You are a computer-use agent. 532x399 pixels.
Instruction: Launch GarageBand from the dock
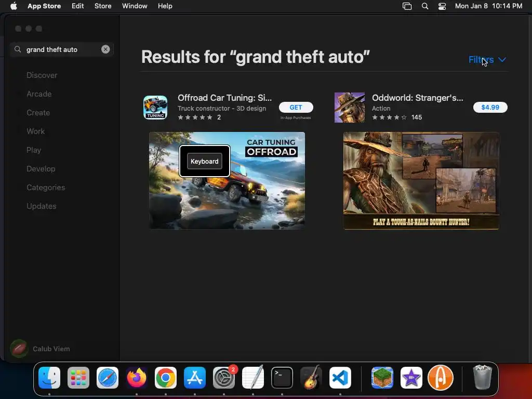[311, 378]
